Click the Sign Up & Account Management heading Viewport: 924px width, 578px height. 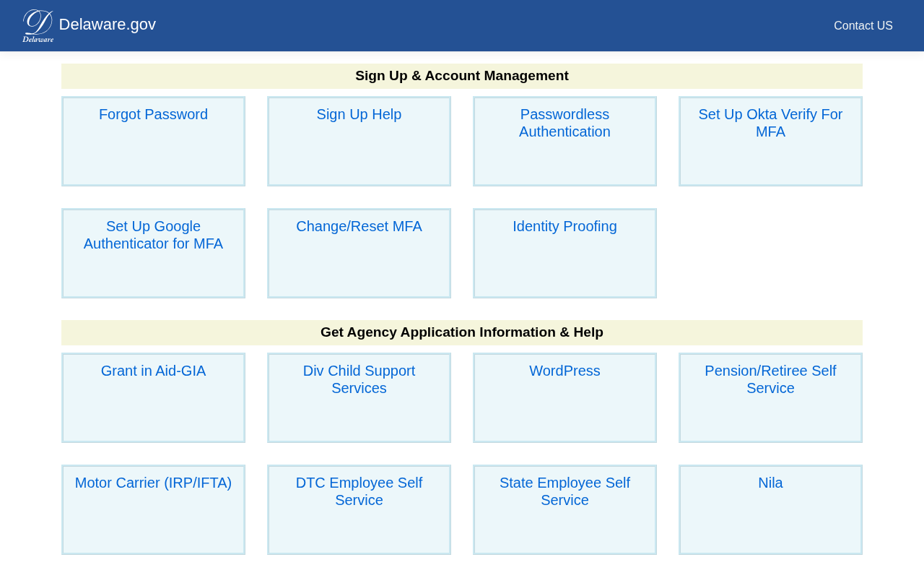pos(462,76)
